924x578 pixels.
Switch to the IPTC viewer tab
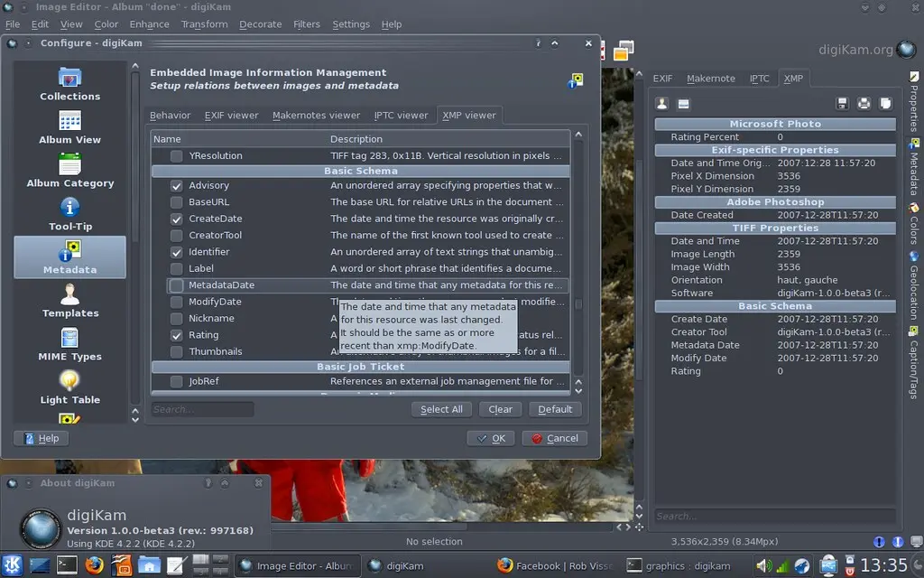click(401, 115)
